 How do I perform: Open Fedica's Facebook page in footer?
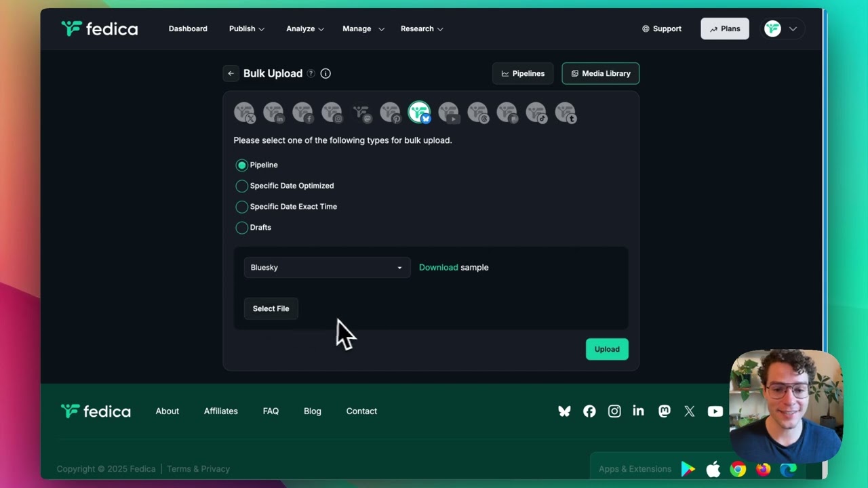click(589, 411)
